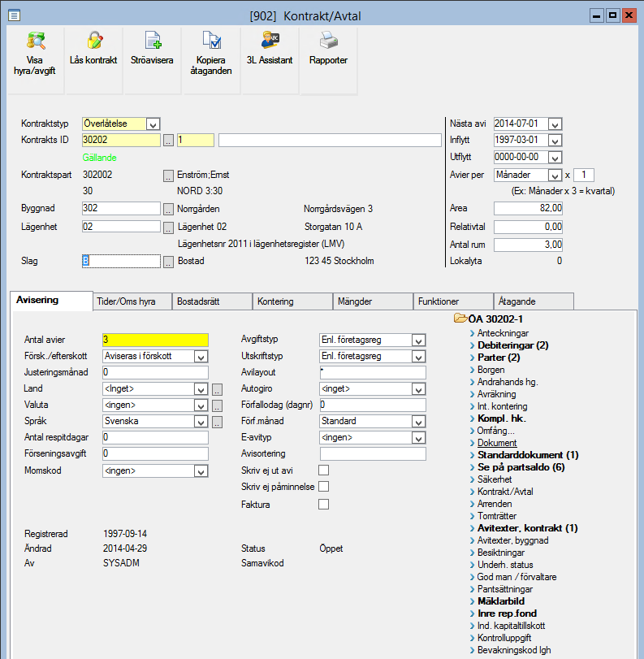The width and height of the screenshot is (644, 659).
Task: Click lookup button next to Lägenhet 02
Action: click(x=168, y=228)
